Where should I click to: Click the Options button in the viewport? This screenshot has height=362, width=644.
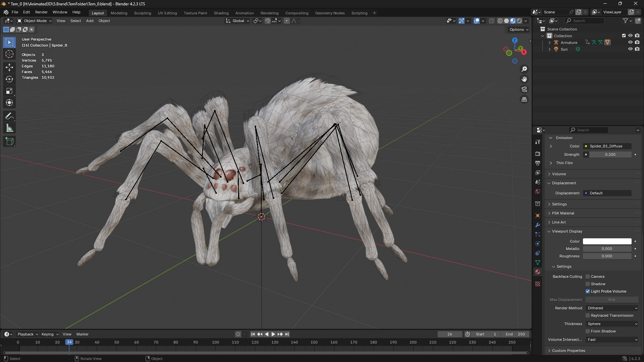518,29
